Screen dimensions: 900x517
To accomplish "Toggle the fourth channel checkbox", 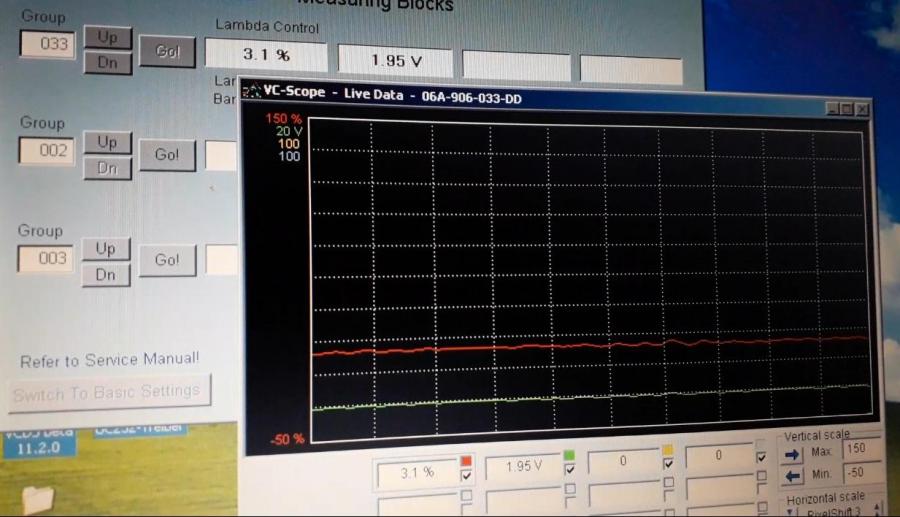I will [x=761, y=457].
